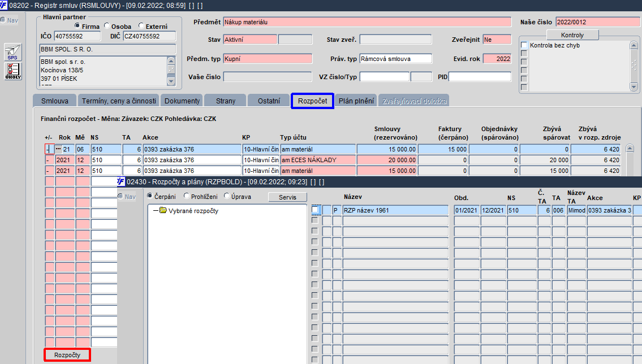Viewport: 642px width, 364px height.
Task: Tick the Kontrola bez chyb checkbox
Action: [524, 45]
